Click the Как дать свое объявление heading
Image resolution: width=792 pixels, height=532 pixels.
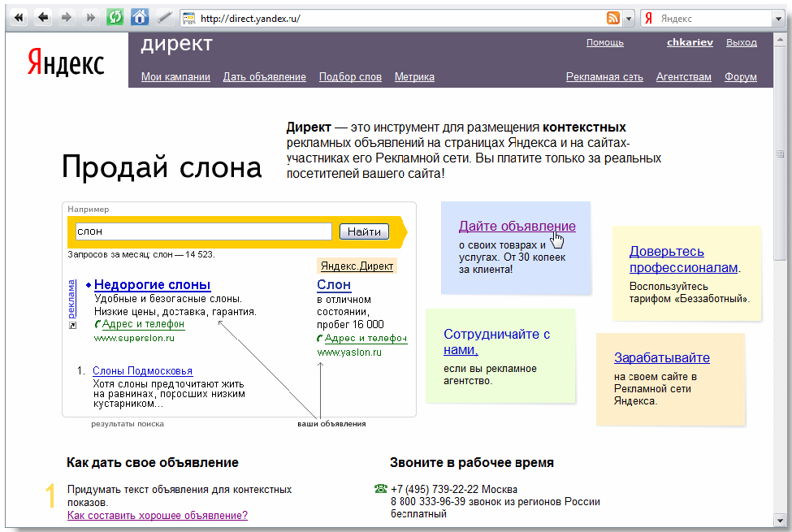[153, 462]
